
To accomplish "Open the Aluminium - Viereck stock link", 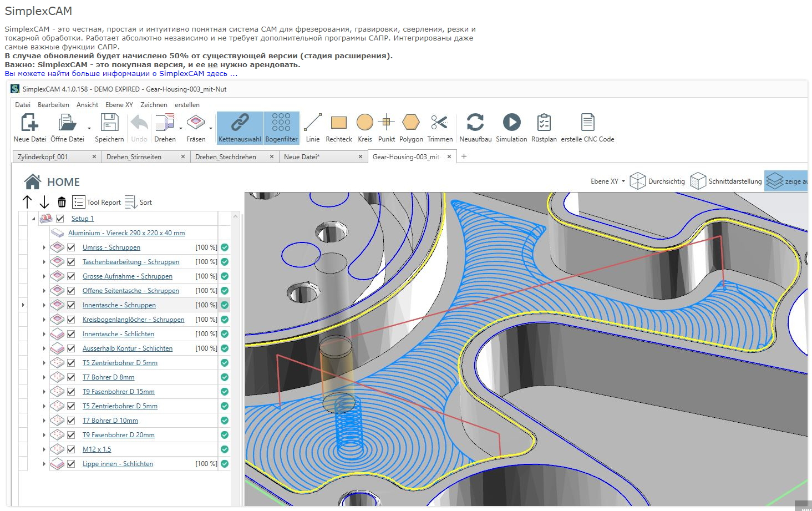I will tap(126, 233).
